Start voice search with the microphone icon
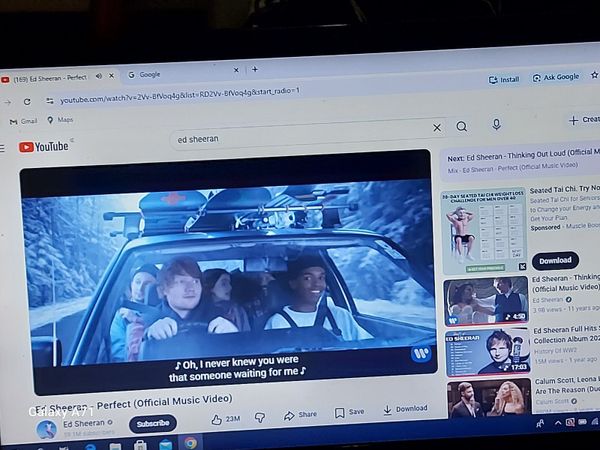The image size is (600, 450). pos(496,124)
